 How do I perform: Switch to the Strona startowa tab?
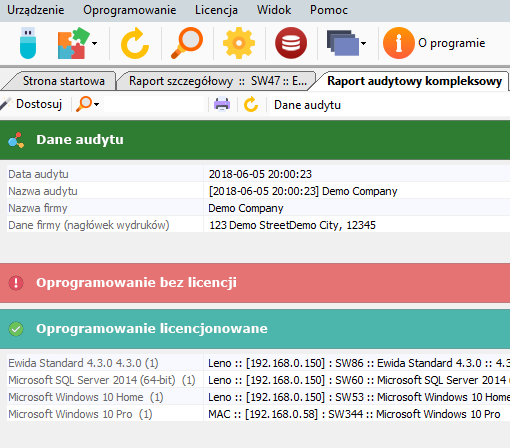(x=63, y=81)
